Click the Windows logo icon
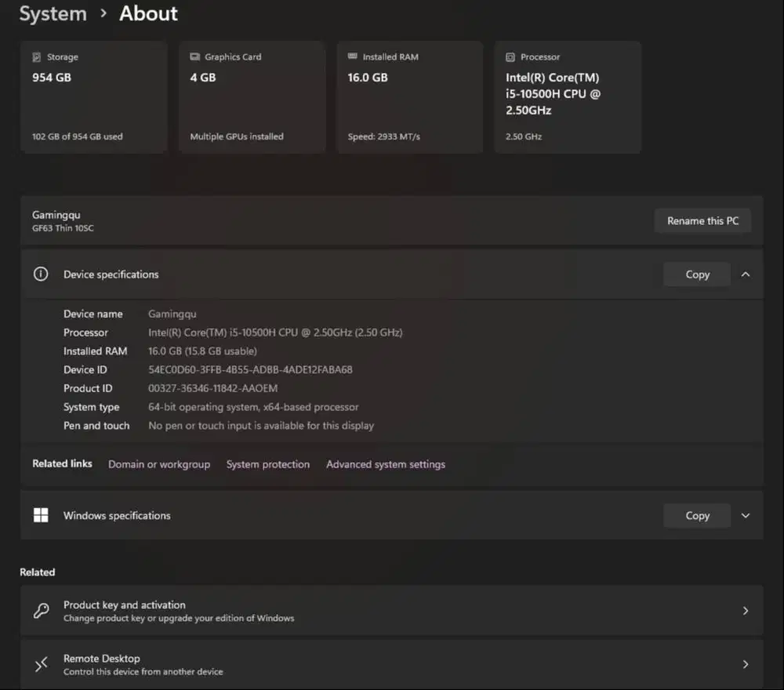Viewport: 784px width, 690px height. [41, 515]
